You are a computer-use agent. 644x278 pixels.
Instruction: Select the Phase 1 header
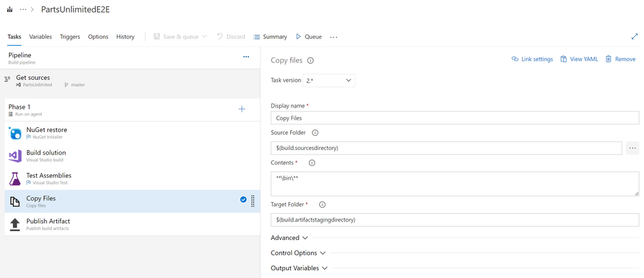click(132, 110)
